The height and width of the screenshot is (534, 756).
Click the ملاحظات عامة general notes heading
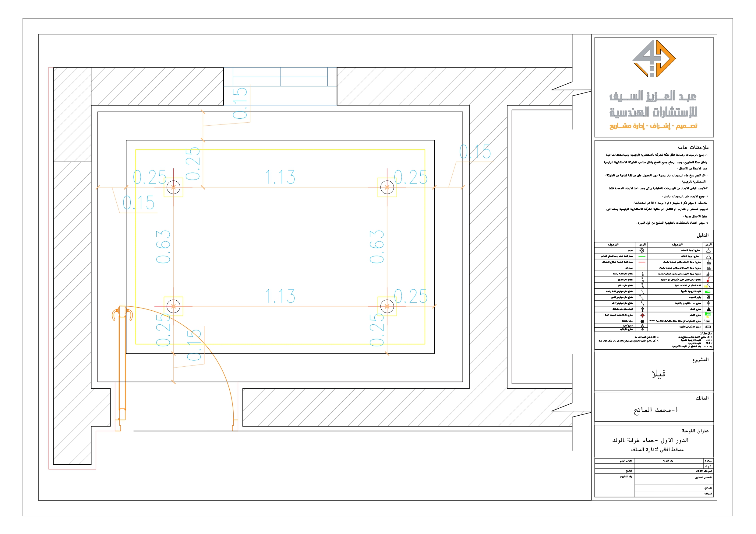click(693, 147)
